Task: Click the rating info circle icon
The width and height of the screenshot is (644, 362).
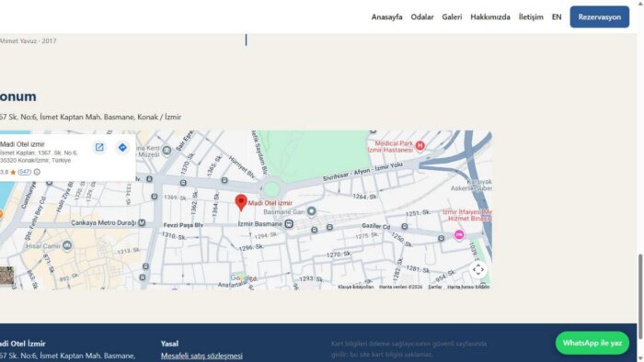Action: 37,172
